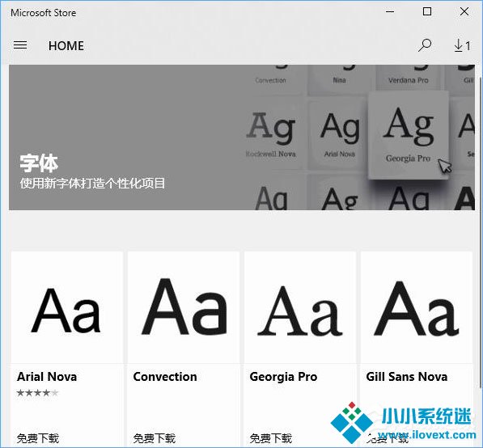Click the Convection font name
The image size is (483, 448).
(165, 377)
